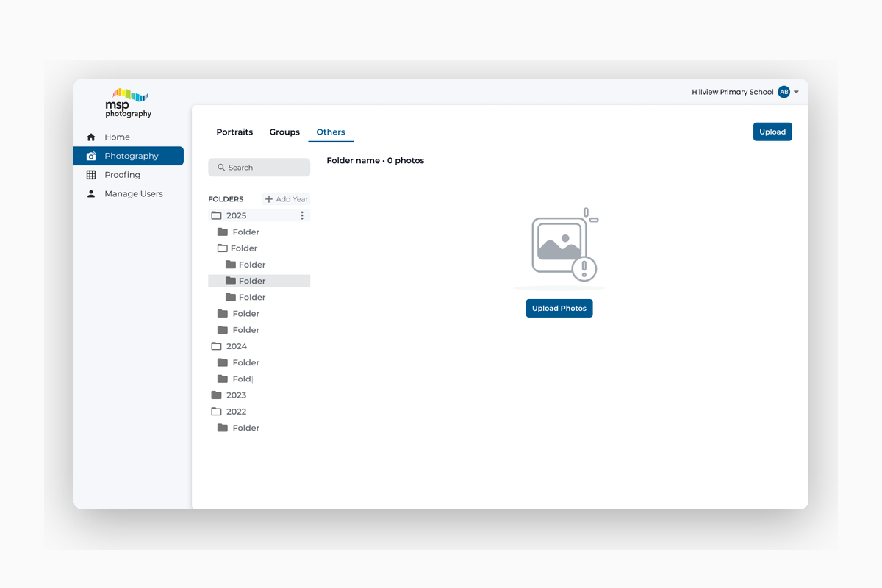Click the Manage Users person icon
This screenshot has width=882, height=588.
tap(91, 194)
